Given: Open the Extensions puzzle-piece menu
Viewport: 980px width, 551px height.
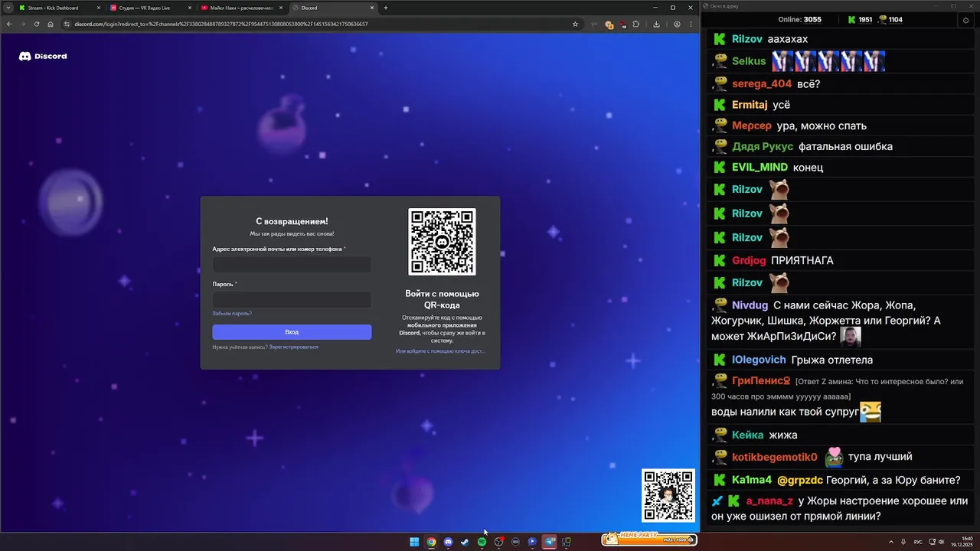Looking at the screenshot, I should 635,24.
